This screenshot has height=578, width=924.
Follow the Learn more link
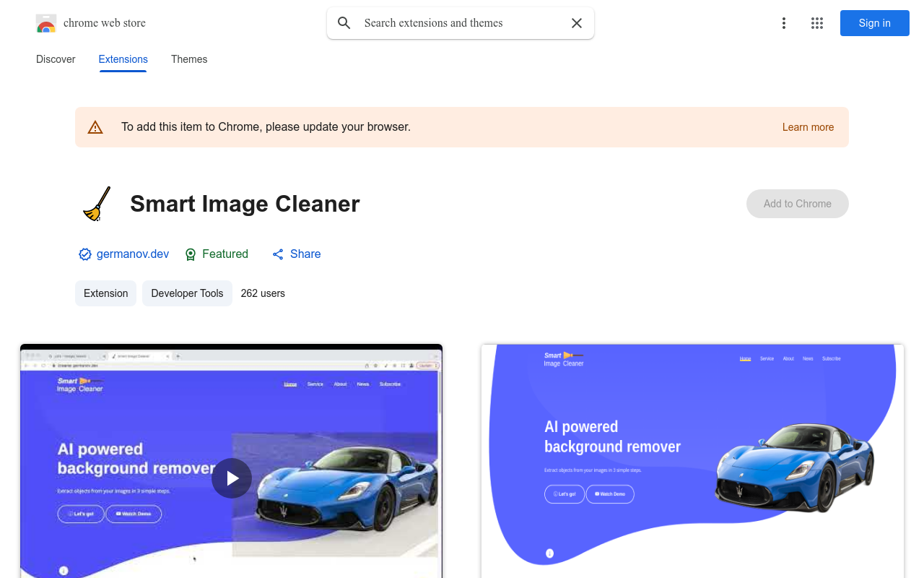(x=808, y=127)
